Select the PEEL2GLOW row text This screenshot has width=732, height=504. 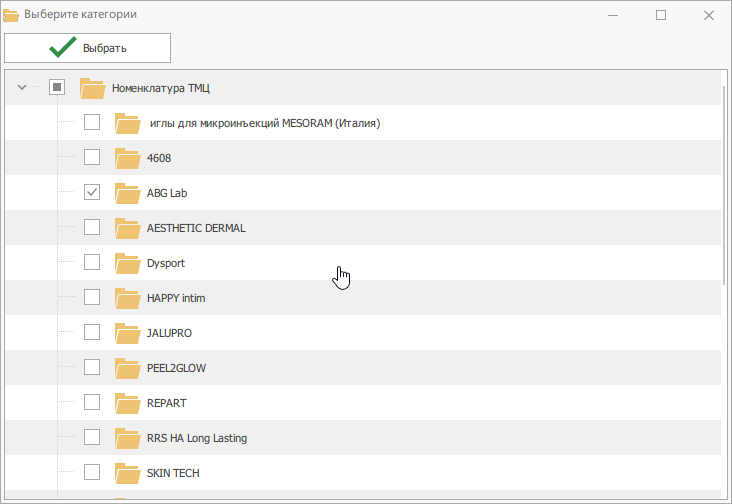coord(176,368)
